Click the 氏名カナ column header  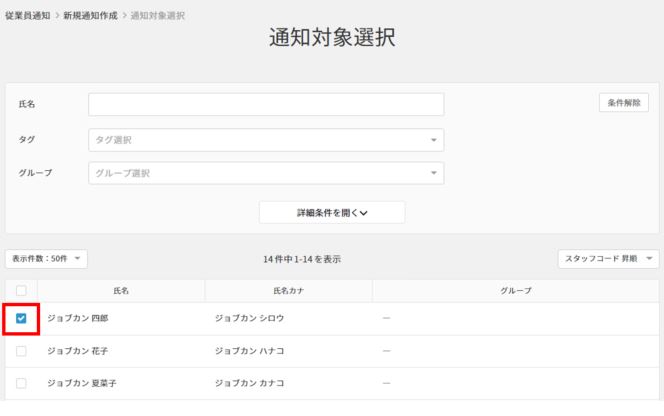point(288,290)
